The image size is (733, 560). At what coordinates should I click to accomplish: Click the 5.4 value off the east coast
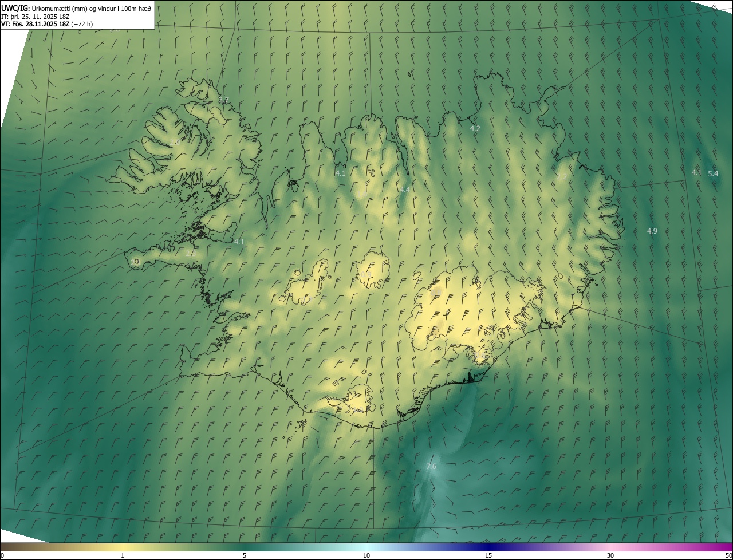coord(713,173)
